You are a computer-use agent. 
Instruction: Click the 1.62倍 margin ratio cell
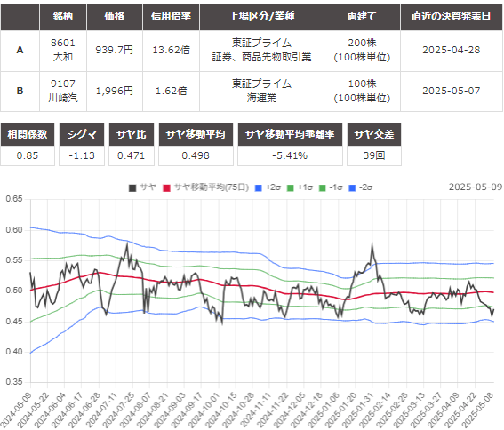tap(171, 92)
